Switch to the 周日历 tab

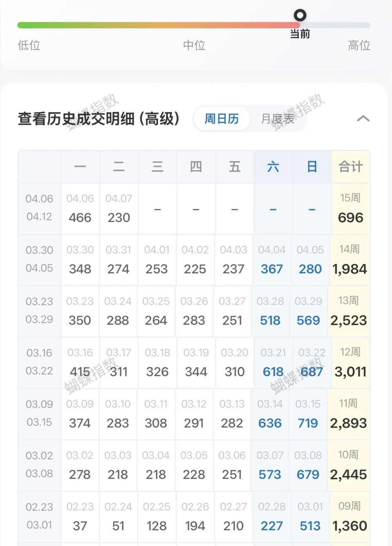pos(222,118)
